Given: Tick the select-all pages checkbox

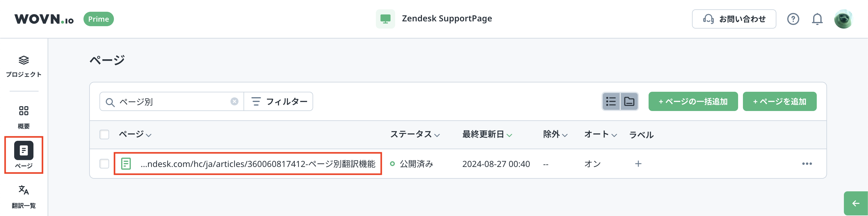Looking at the screenshot, I should click(105, 134).
